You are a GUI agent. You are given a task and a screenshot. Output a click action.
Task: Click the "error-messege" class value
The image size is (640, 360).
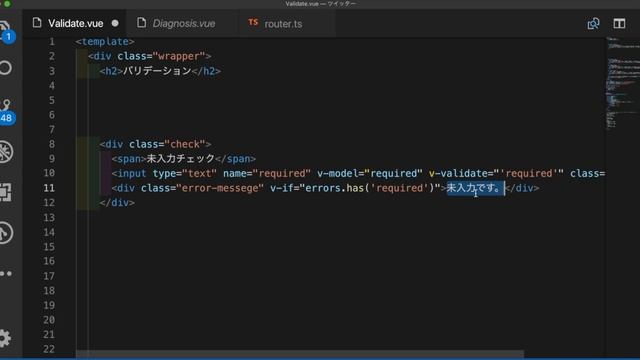pos(220,188)
